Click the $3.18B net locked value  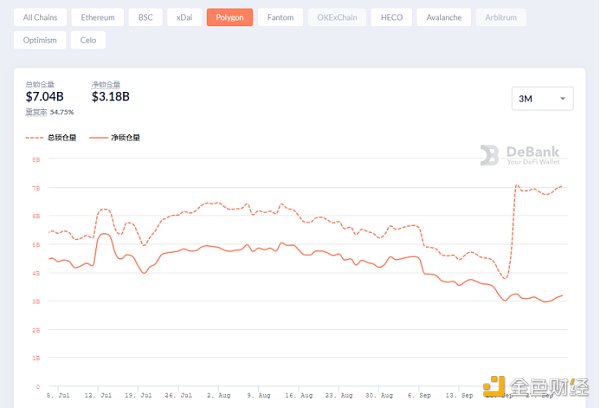coord(110,96)
